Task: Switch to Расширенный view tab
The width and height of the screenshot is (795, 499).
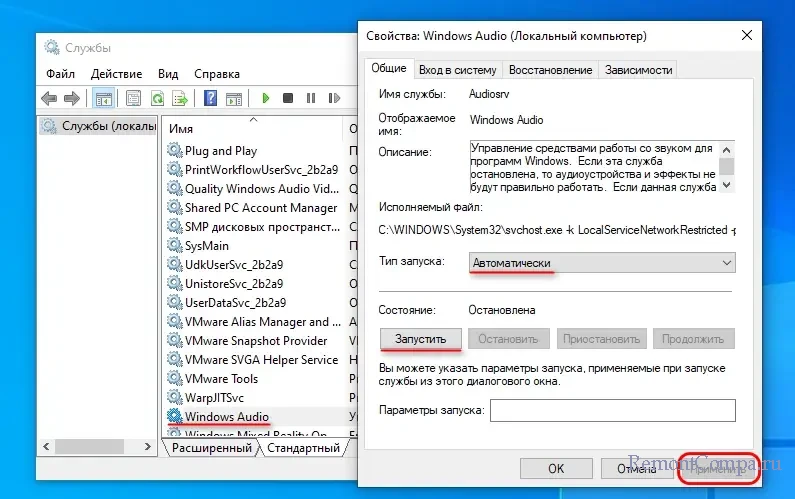Action: pos(211,448)
